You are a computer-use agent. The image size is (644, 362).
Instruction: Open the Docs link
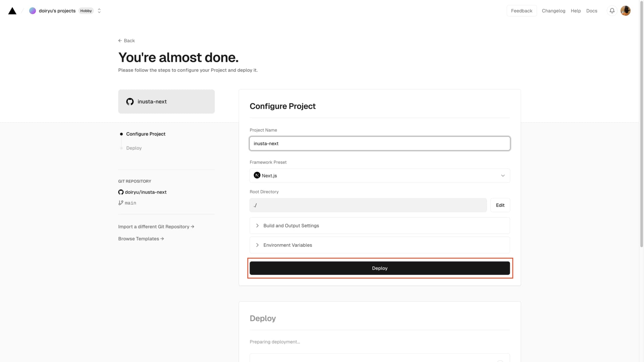tap(592, 11)
